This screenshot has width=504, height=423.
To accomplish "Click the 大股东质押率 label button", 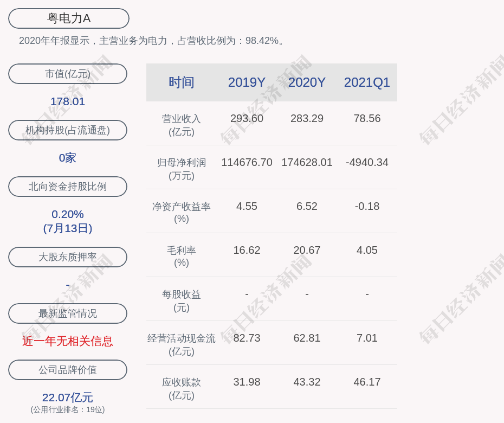I will [x=68, y=257].
